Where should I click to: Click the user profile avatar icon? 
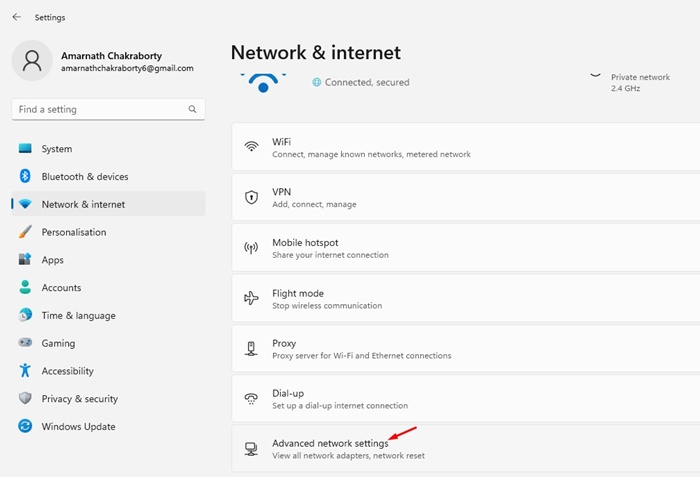click(32, 61)
